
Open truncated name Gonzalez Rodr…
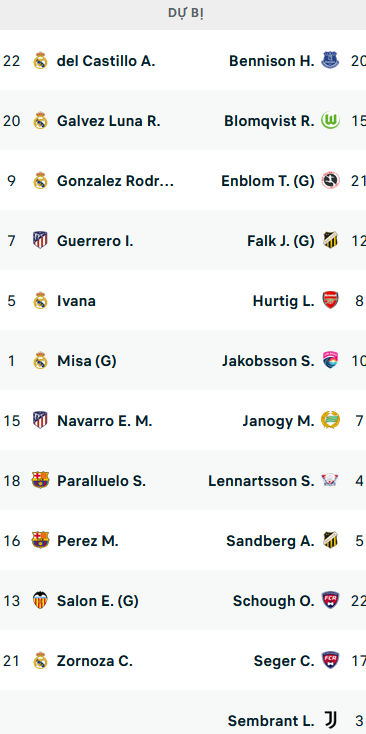point(115,181)
